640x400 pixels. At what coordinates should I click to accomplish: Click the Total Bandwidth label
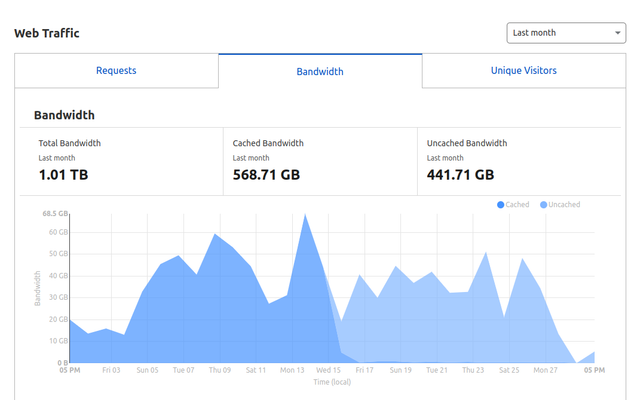coord(69,143)
